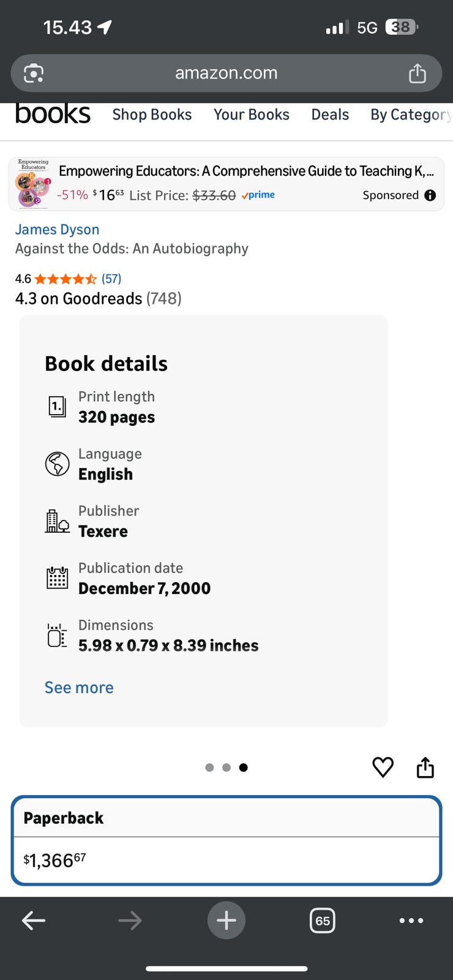Open the By Category menu

(410, 115)
